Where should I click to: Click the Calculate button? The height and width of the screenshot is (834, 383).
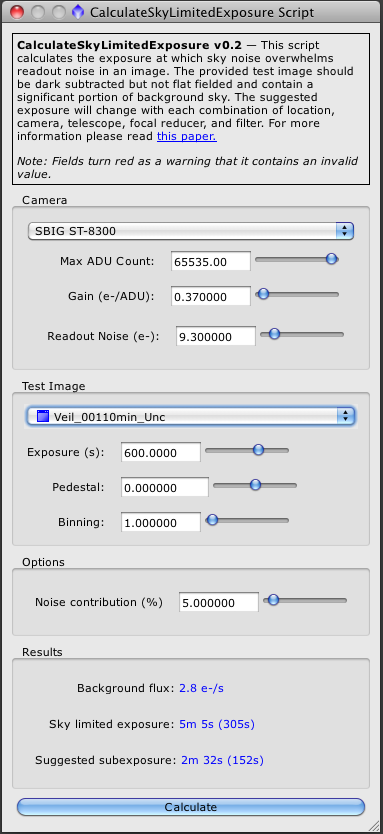tap(191, 807)
